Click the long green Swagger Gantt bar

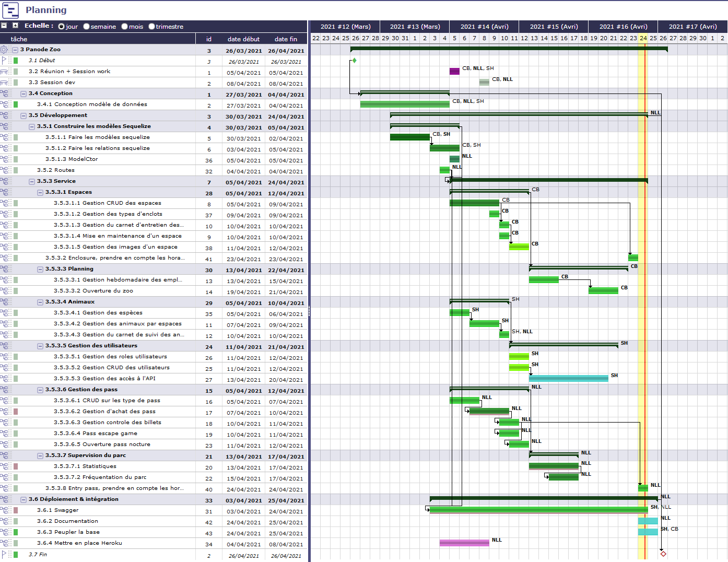(x=538, y=510)
